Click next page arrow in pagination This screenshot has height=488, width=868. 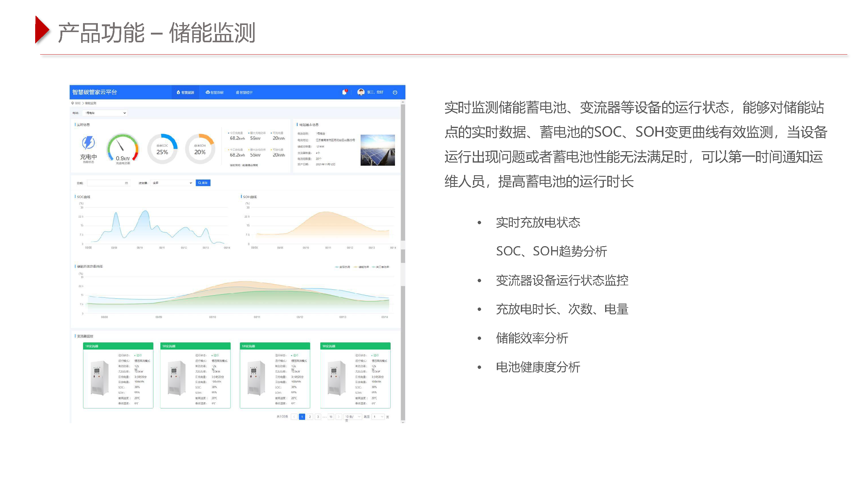click(x=338, y=417)
